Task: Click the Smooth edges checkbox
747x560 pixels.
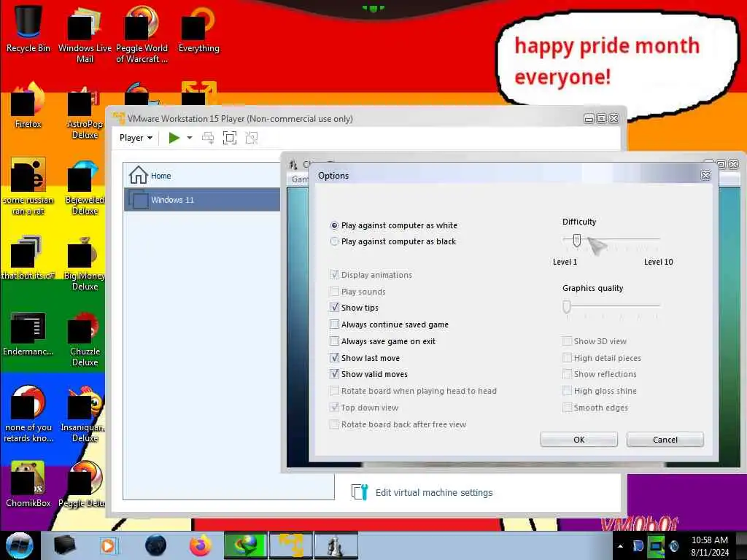Action: pos(567,408)
